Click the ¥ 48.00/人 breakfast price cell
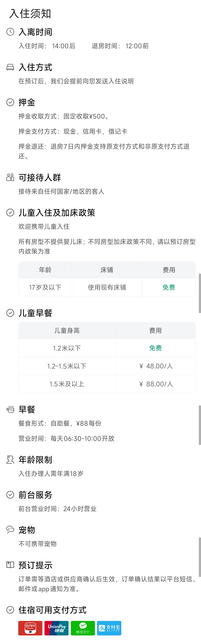This screenshot has width=201, height=644. 156,366
